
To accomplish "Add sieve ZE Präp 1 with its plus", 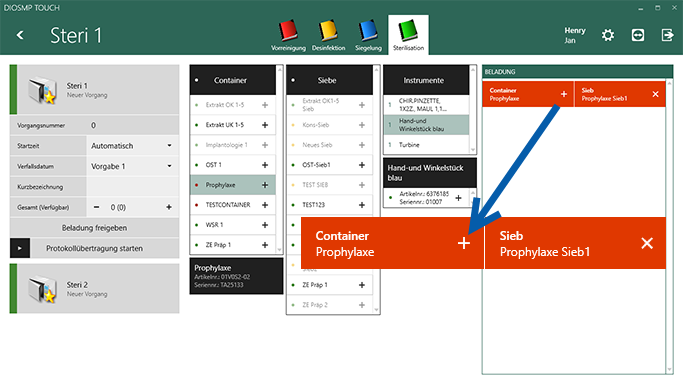I will 362,285.
